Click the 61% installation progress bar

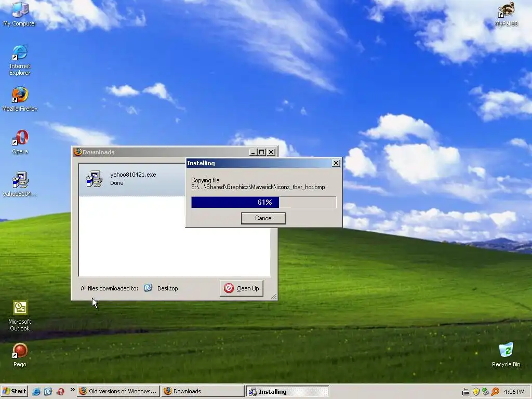tap(263, 202)
